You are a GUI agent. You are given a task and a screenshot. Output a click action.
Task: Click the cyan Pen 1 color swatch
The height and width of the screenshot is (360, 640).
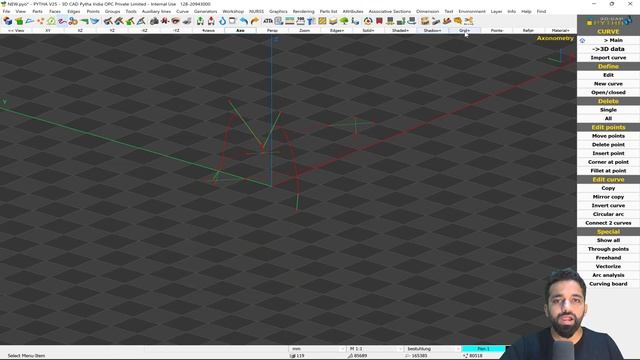coord(483,349)
